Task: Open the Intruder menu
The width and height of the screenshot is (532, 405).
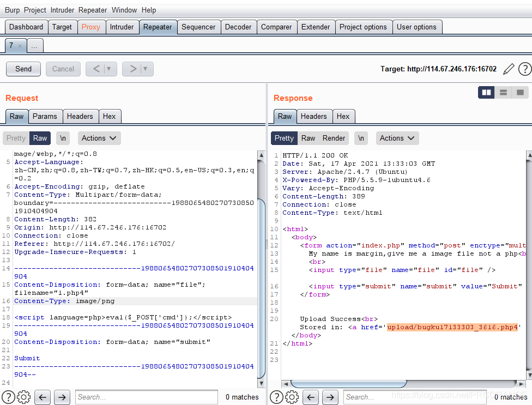Action: (x=63, y=10)
